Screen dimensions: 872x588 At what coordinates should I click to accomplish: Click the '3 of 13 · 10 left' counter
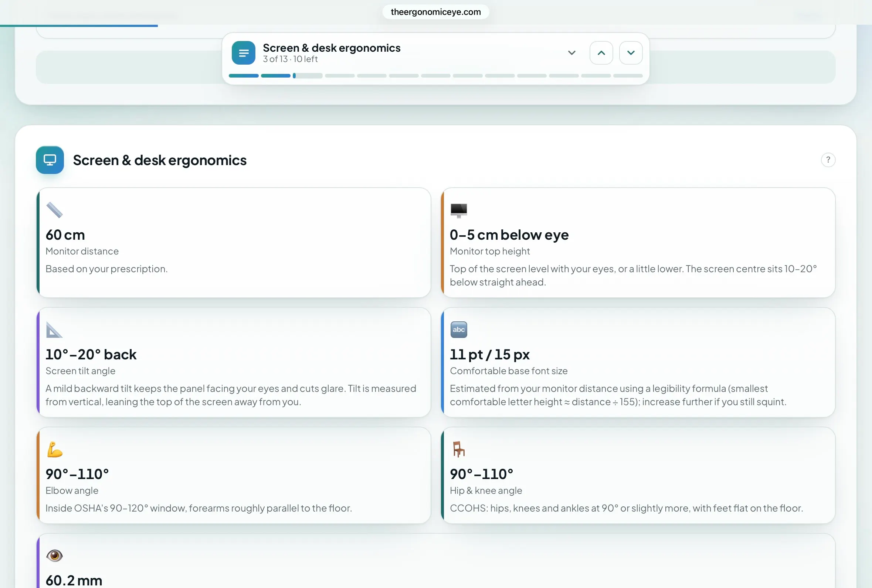tap(290, 59)
